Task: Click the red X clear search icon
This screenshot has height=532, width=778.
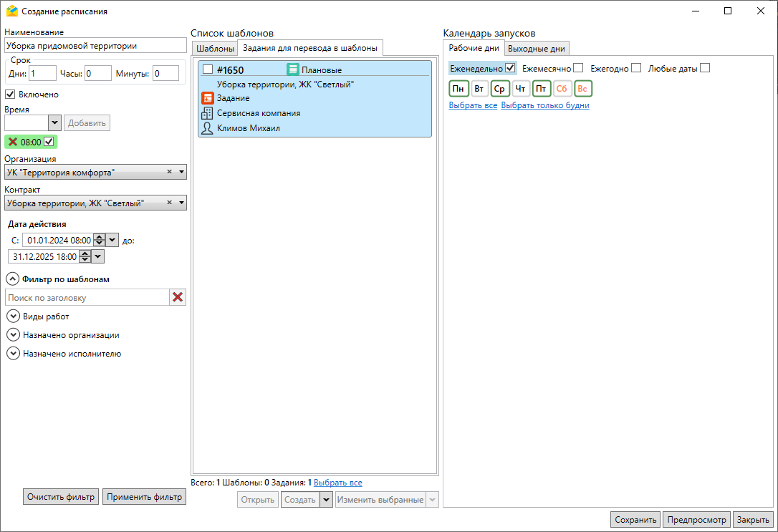Action: 178,297
